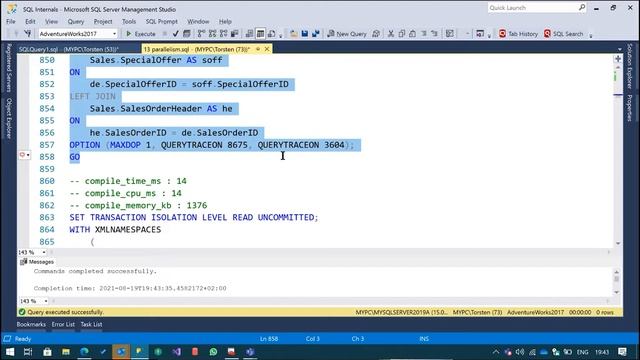
Task: Click the Save All icon
Action: [x=316, y=34]
